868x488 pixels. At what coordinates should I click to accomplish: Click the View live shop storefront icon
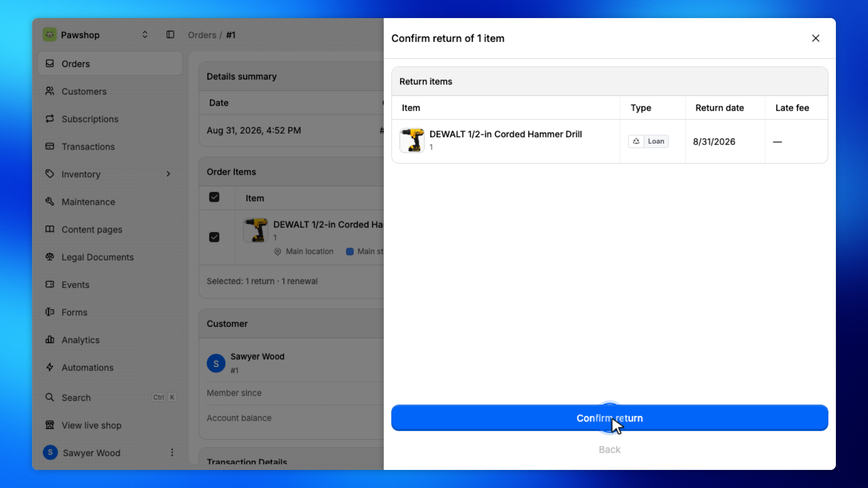(50, 425)
